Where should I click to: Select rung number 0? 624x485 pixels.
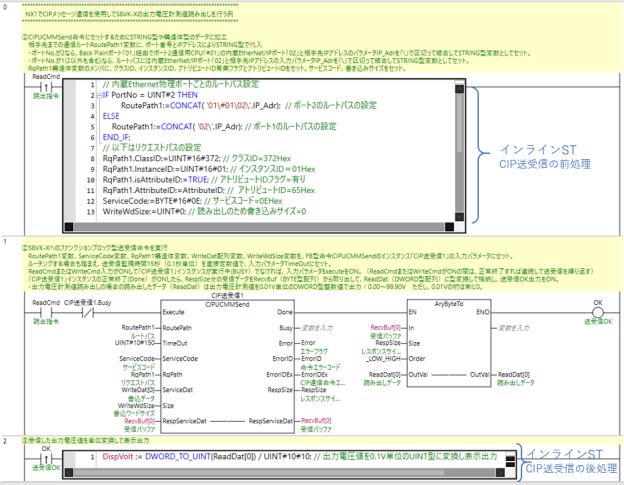click(5, 7)
